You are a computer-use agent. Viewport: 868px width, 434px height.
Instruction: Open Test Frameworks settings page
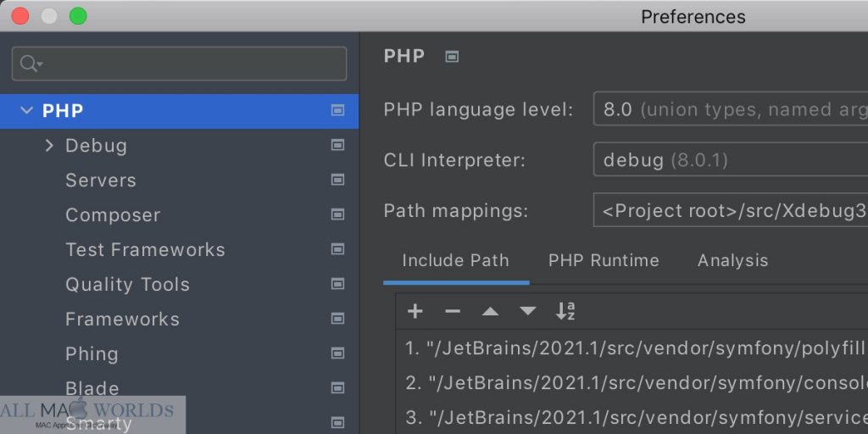180,250
